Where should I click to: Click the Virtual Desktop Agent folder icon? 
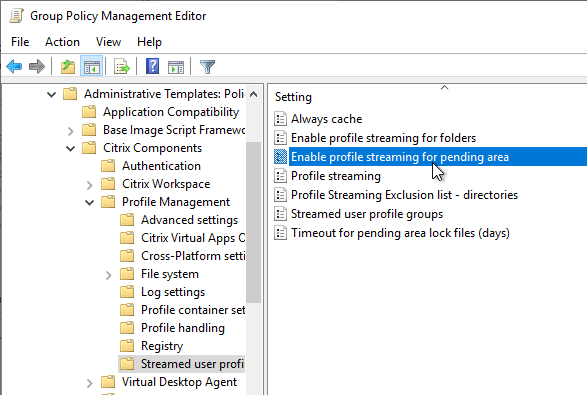pos(108,382)
